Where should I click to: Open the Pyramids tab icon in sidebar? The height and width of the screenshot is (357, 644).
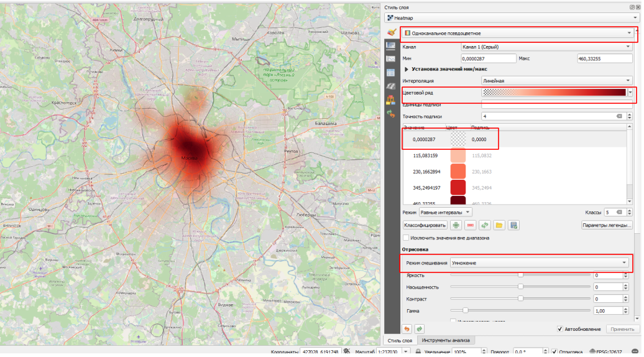(390, 100)
